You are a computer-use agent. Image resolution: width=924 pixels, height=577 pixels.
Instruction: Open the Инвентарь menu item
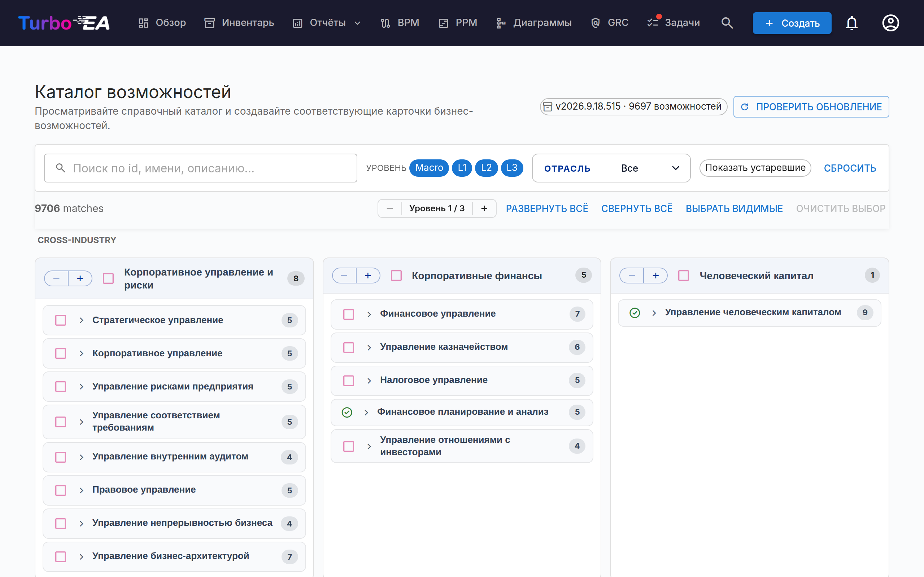(239, 23)
